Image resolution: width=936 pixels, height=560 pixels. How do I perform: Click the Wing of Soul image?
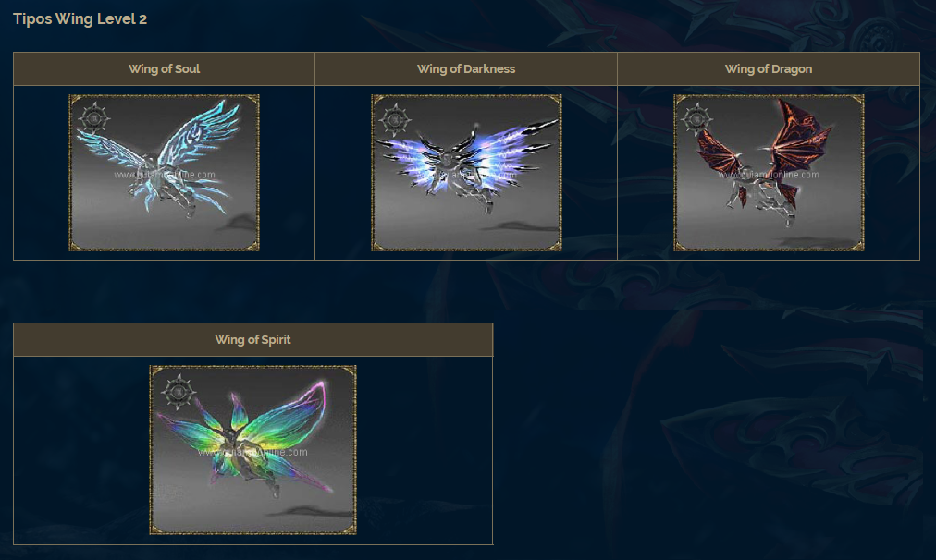pyautogui.click(x=164, y=173)
